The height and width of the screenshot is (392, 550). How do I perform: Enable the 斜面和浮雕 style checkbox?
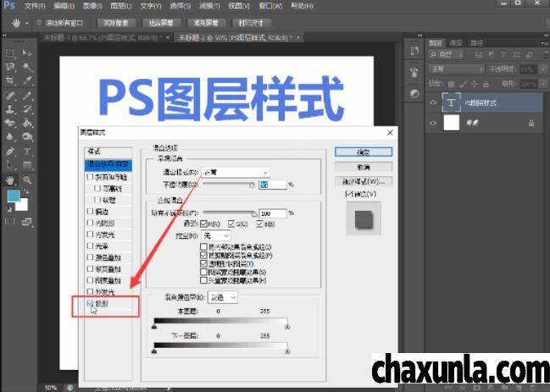coord(90,177)
